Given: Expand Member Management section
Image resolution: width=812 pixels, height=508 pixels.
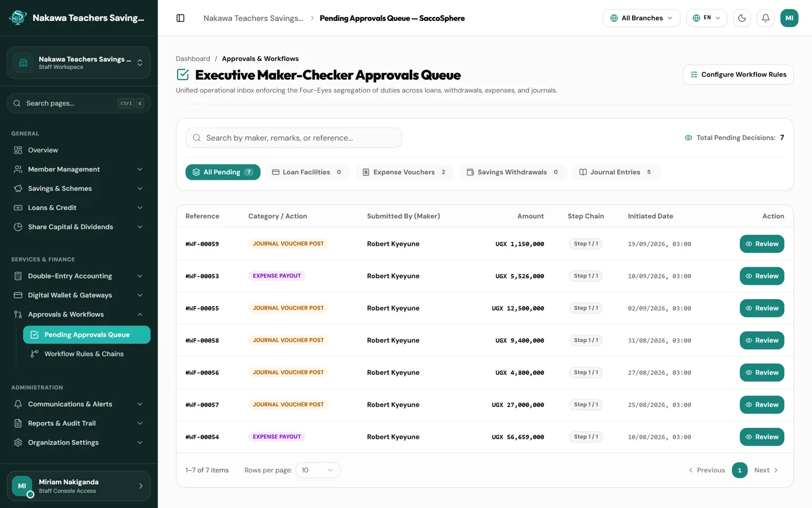Looking at the screenshot, I should 79,169.
